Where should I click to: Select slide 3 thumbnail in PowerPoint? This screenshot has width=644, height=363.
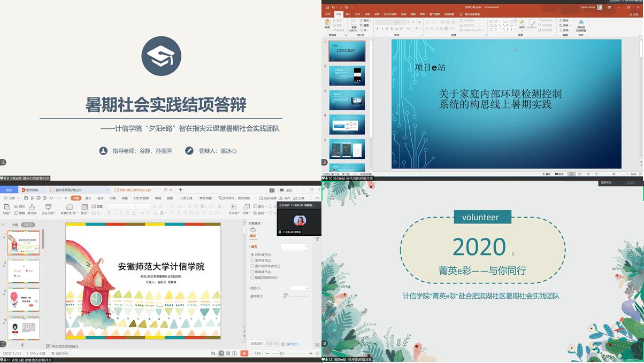pyautogui.click(x=347, y=100)
